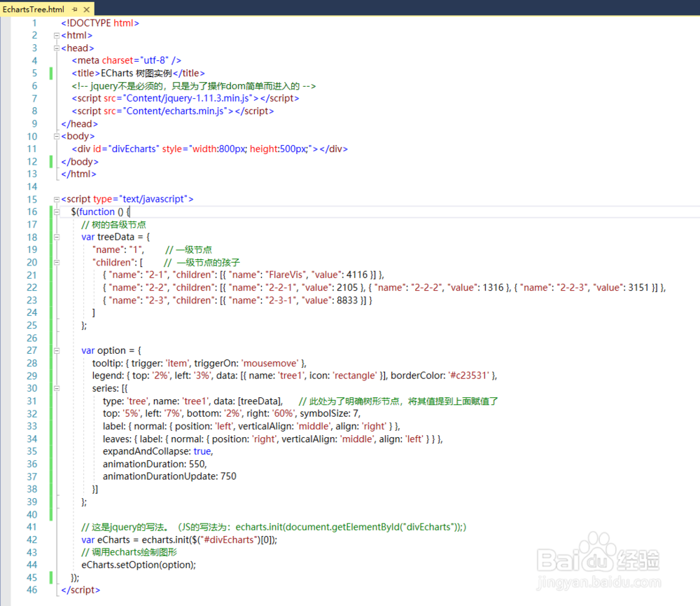Click the animationDurationUpdate: 750 setting

click(x=169, y=476)
